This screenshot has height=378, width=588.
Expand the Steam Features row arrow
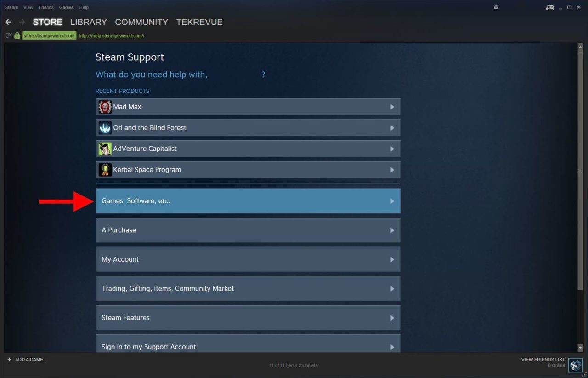(392, 318)
